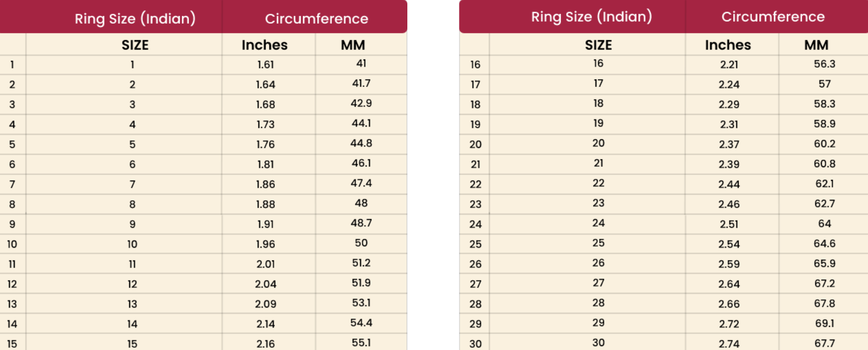
Task: Select the 53.1 MM cell
Action: pyautogui.click(x=361, y=303)
